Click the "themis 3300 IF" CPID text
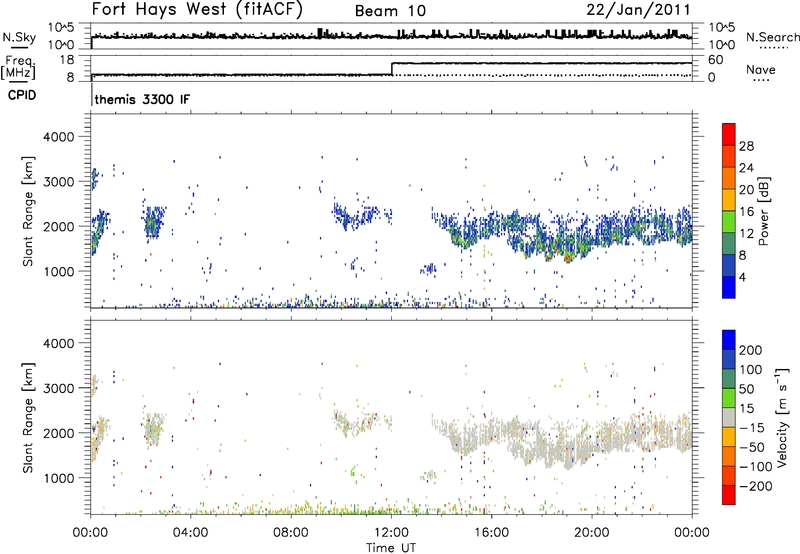The image size is (800, 554). coord(142,99)
